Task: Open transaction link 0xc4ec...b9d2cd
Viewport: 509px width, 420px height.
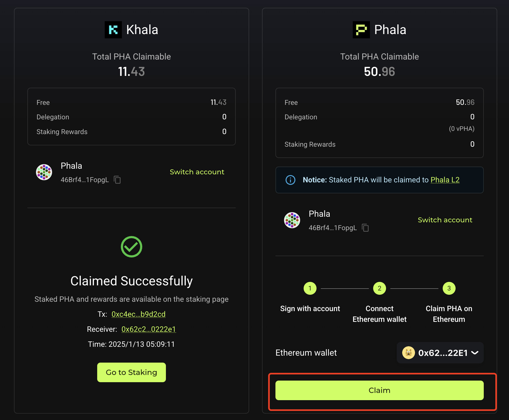Action: [x=138, y=314]
